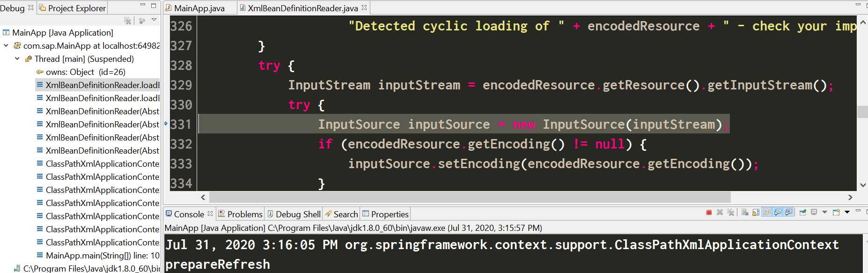Collapse the Thread [main] (Suspended) node
This screenshot has height=273, width=868.
[17, 59]
